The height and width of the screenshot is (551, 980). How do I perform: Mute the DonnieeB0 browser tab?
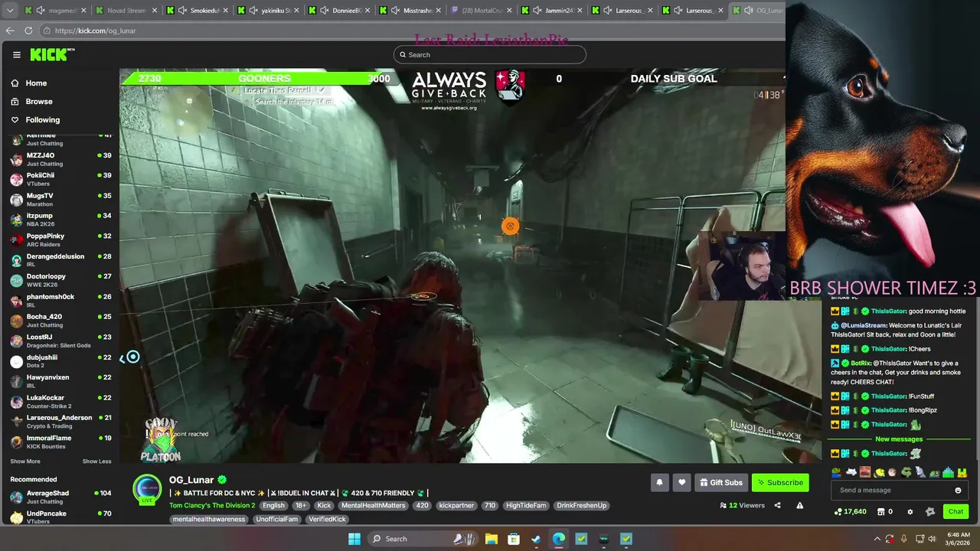coord(325,11)
